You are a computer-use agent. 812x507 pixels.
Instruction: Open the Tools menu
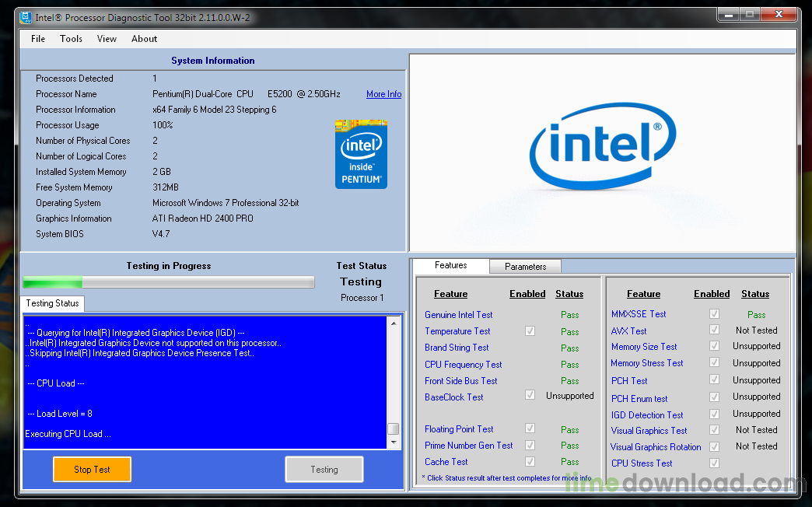(71, 39)
